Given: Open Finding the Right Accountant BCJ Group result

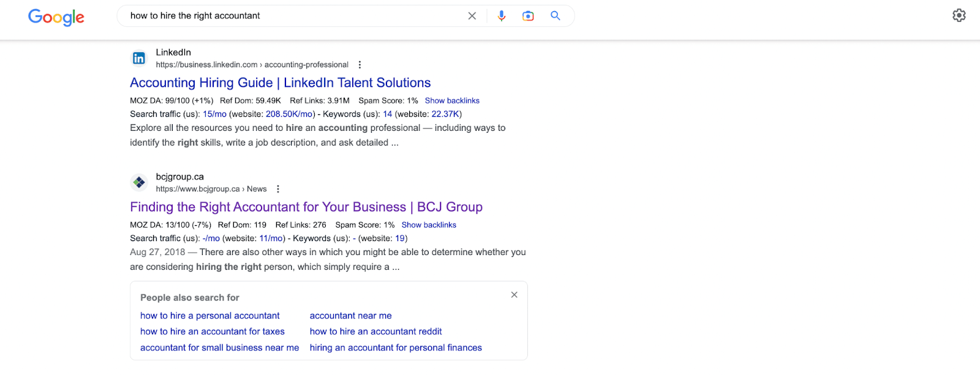Looking at the screenshot, I should pyautogui.click(x=306, y=207).
